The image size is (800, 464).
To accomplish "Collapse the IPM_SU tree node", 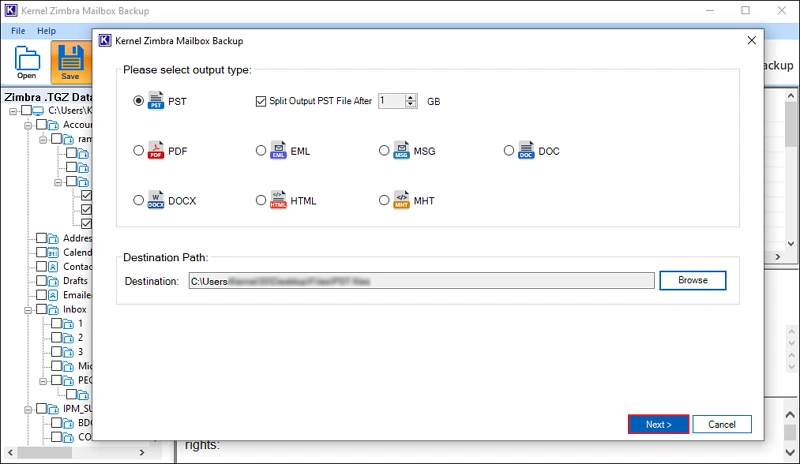I will click(x=28, y=409).
